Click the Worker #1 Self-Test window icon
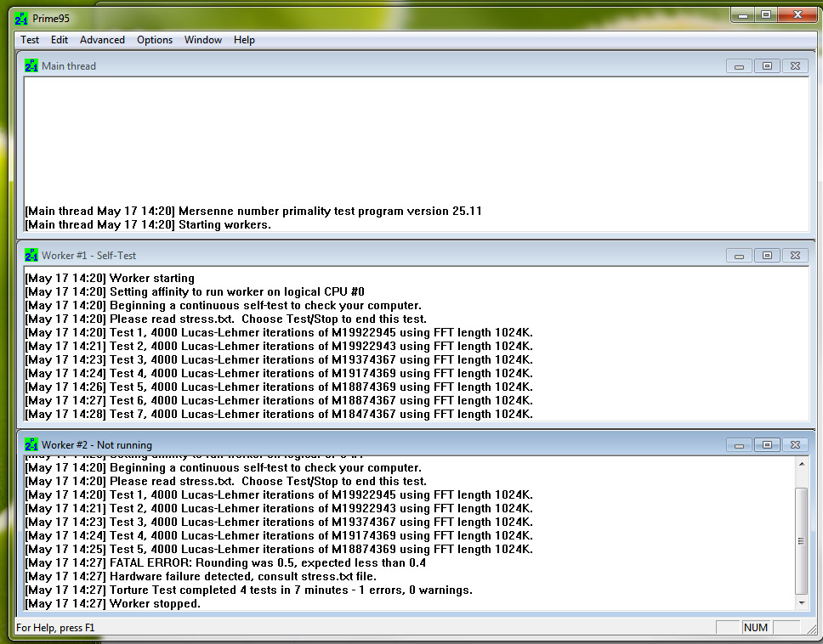 pyautogui.click(x=31, y=256)
